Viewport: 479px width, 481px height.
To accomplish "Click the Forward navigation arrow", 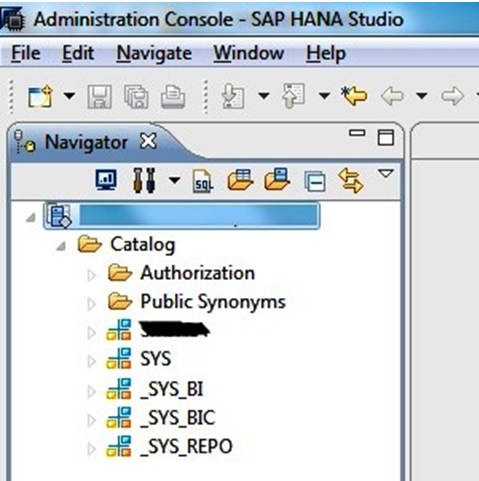I will [452, 96].
